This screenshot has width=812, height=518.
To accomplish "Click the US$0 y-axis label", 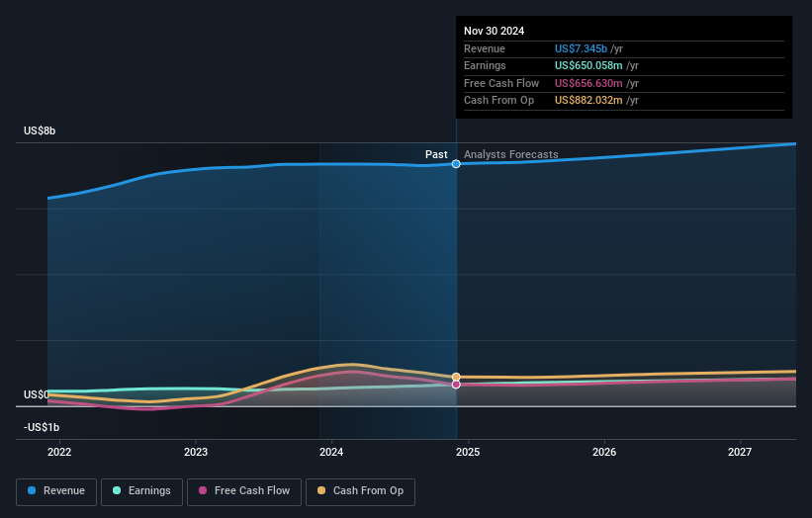I will 37,394.
